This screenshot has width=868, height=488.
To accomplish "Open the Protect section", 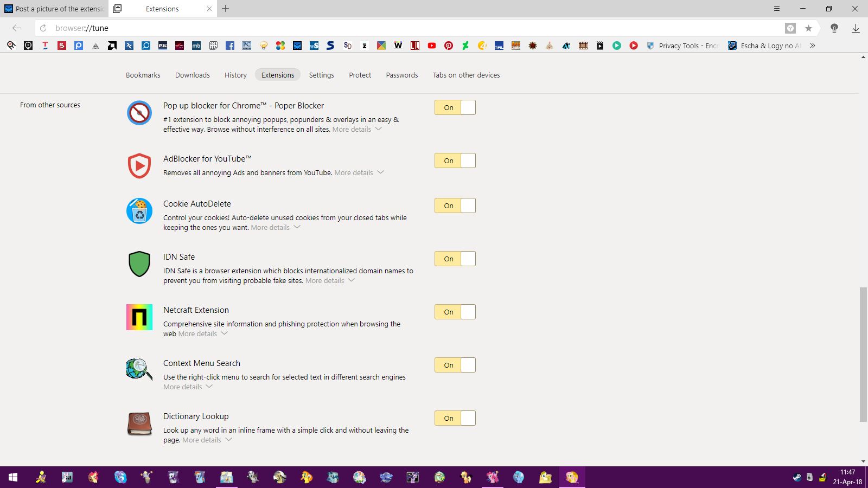I will point(360,75).
